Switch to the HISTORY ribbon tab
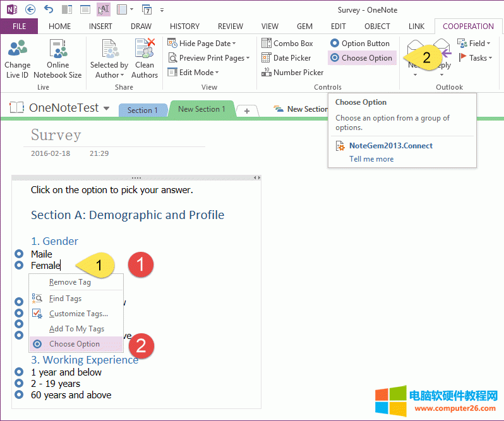Screen dimensions: 504x421 [184, 27]
